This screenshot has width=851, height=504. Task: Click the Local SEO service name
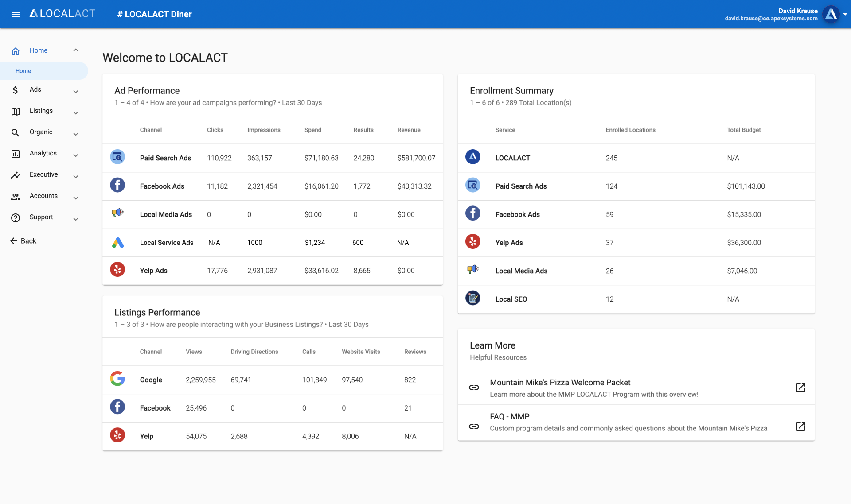coord(511,299)
